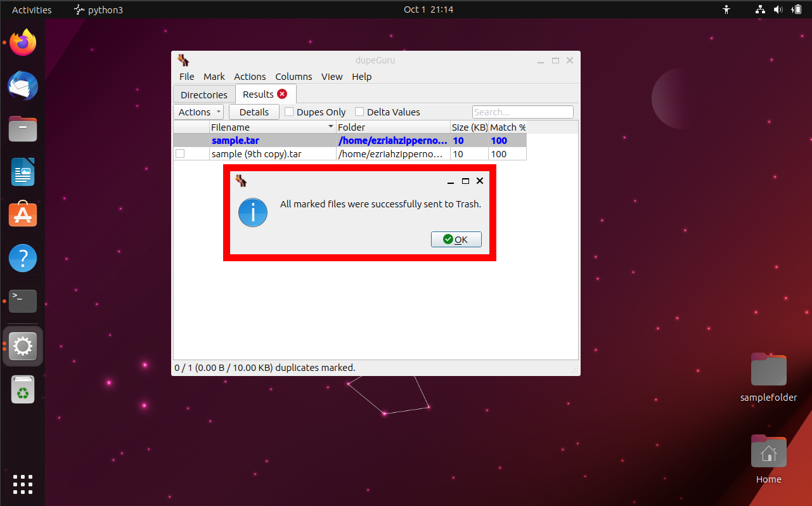This screenshot has height=506, width=812.
Task: Click the blue info icon in dialog
Action: click(x=253, y=212)
